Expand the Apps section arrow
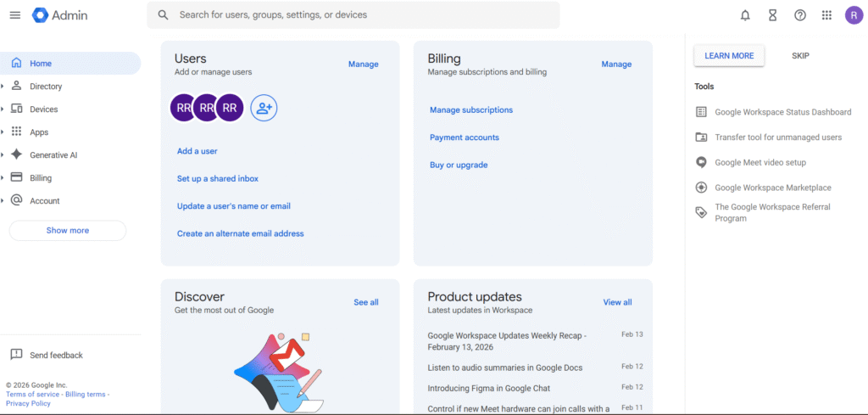The image size is (868, 415). point(3,132)
